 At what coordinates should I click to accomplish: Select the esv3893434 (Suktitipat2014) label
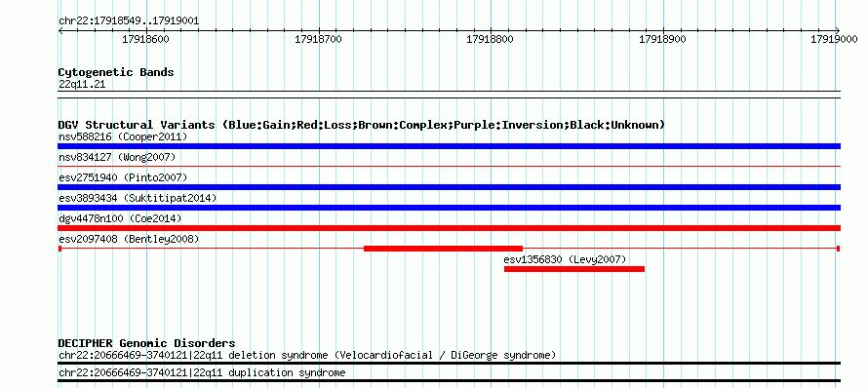tap(138, 198)
